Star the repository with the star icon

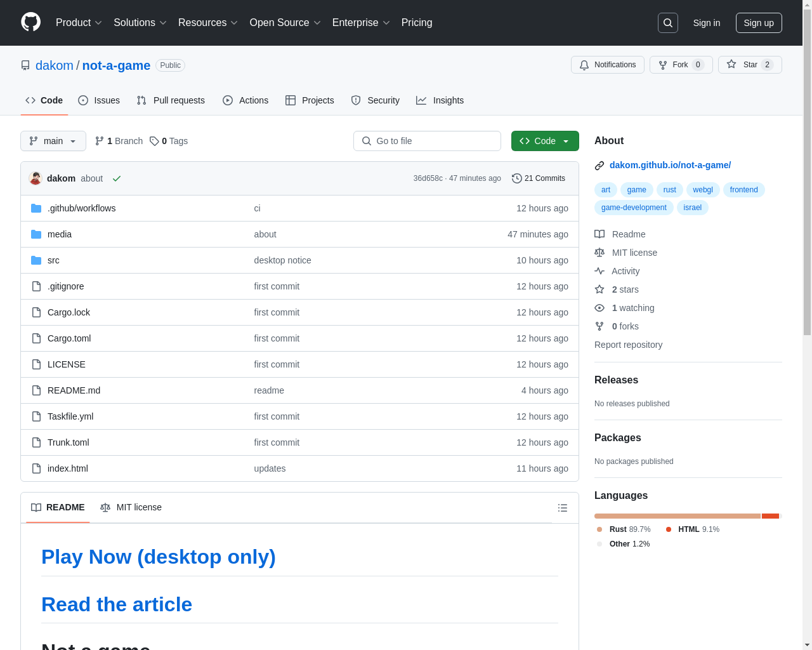point(731,64)
